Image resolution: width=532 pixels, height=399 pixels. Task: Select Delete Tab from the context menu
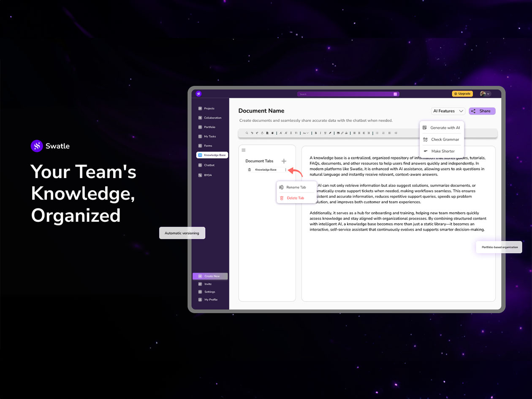click(295, 198)
